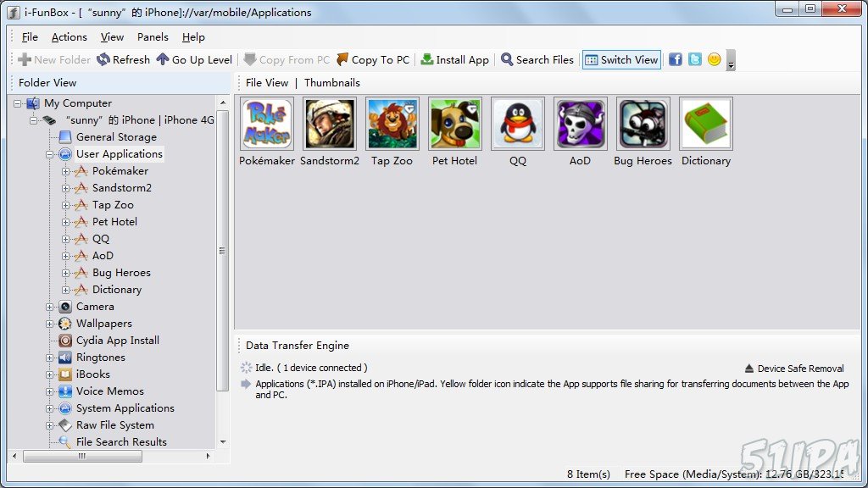Select Bug Heroes in folder tree

click(x=121, y=272)
